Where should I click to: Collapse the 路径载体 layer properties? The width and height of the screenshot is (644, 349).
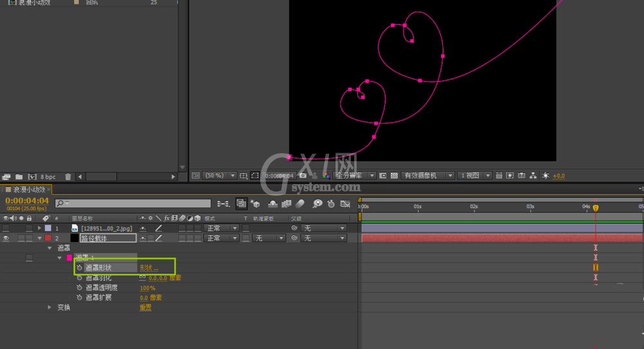point(39,238)
